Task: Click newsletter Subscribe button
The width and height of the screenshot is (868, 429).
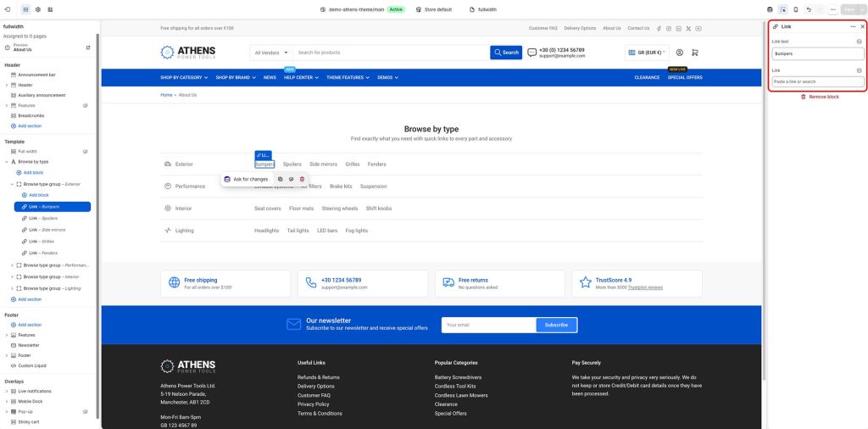Action: (556, 325)
